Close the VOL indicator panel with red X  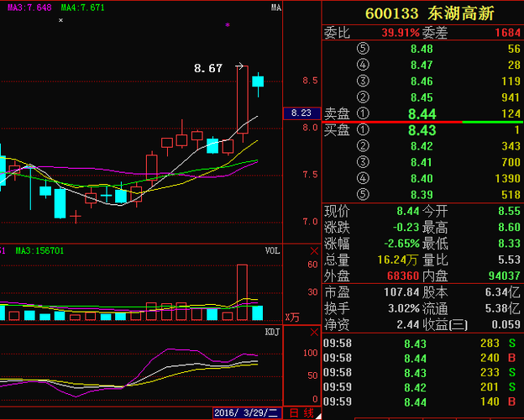click(314, 251)
